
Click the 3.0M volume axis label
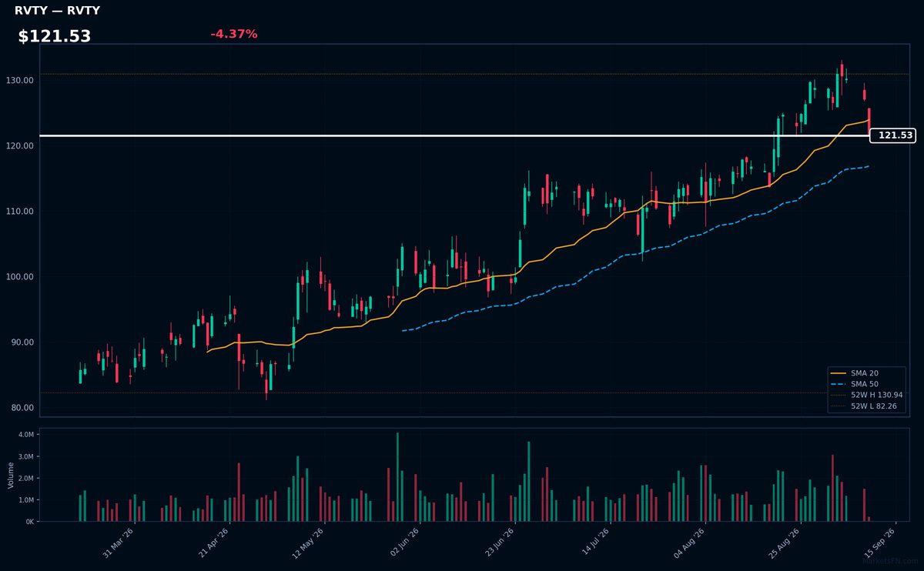tap(25, 456)
